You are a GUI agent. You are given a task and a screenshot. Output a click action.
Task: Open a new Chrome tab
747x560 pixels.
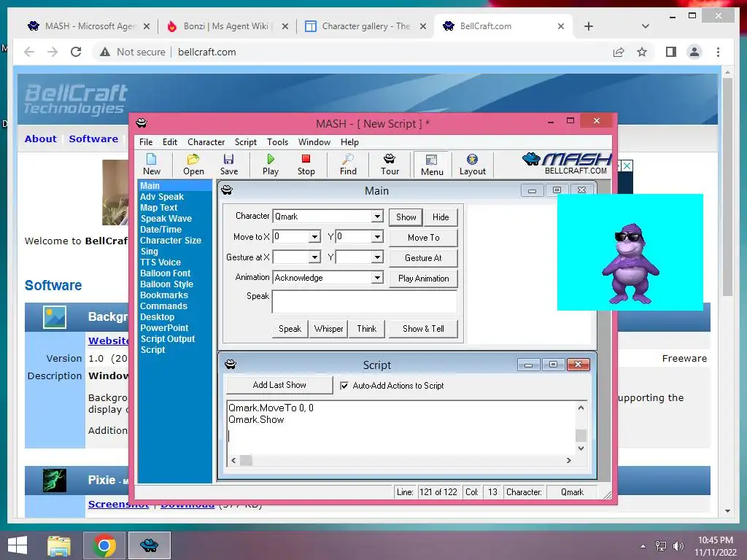pyautogui.click(x=589, y=26)
